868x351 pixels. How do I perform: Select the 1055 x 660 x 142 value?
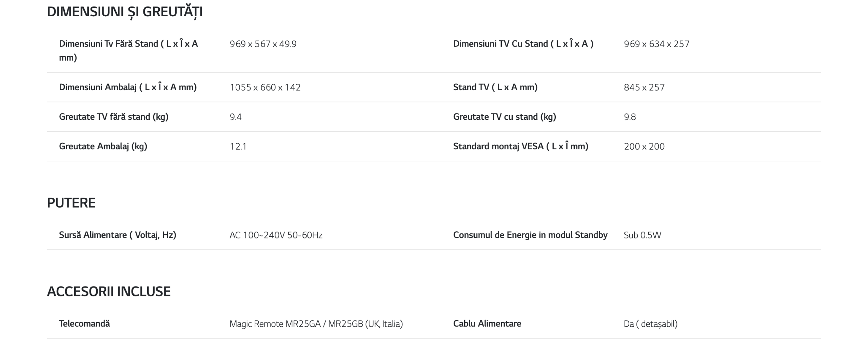point(265,87)
